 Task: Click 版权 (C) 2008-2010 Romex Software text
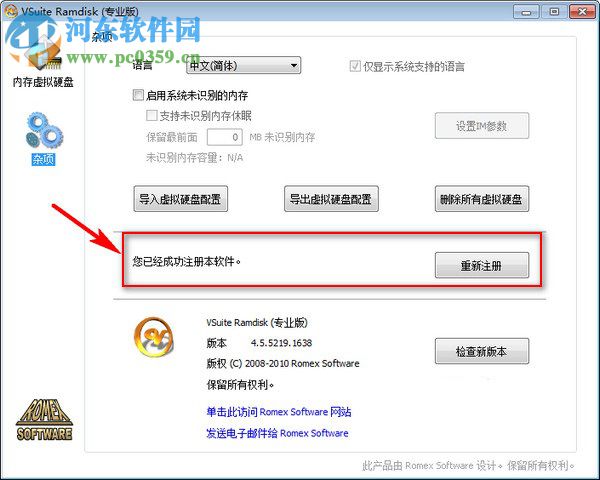[x=283, y=363]
